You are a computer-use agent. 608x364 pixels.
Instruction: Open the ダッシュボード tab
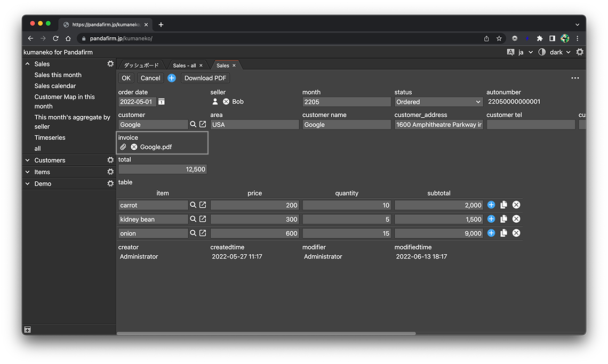(x=141, y=66)
